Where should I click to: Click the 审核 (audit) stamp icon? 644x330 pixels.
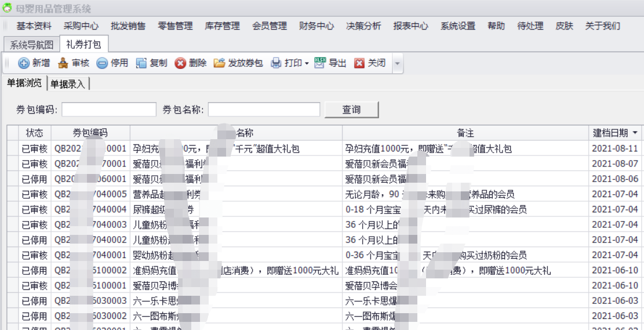tap(63, 63)
